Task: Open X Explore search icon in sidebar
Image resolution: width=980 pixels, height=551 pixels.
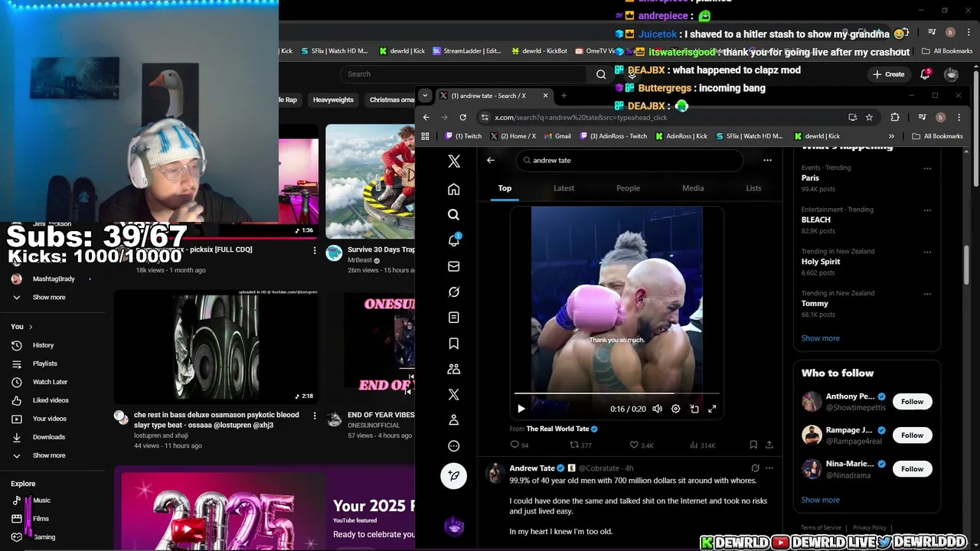Action: (453, 215)
